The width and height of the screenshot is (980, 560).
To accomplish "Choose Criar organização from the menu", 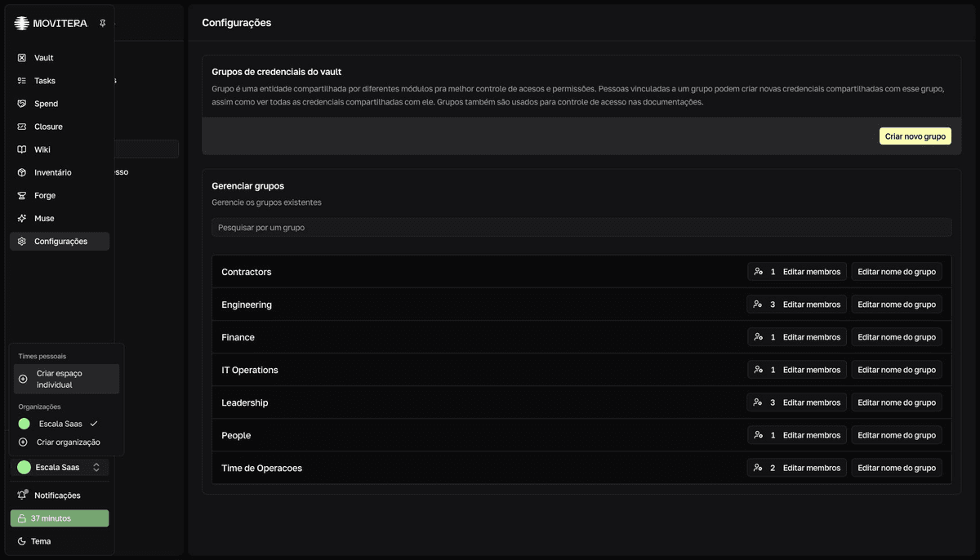I will (66, 442).
